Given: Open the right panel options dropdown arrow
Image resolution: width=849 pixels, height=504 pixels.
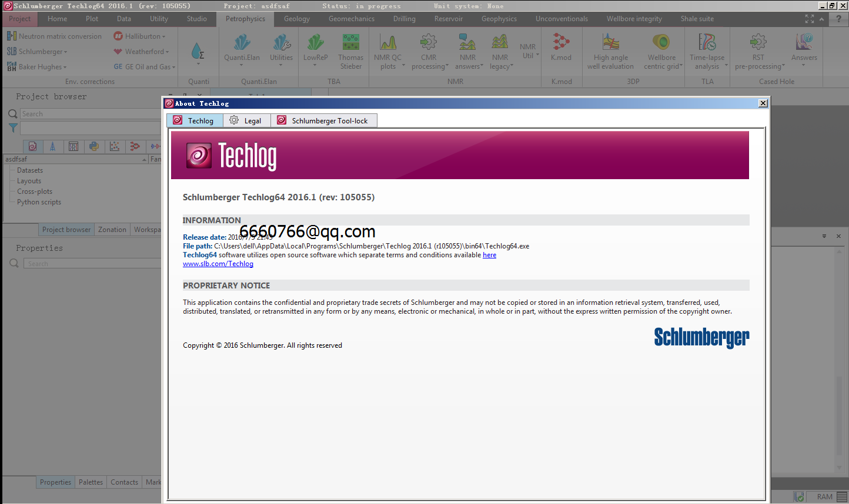Looking at the screenshot, I should coord(824,236).
